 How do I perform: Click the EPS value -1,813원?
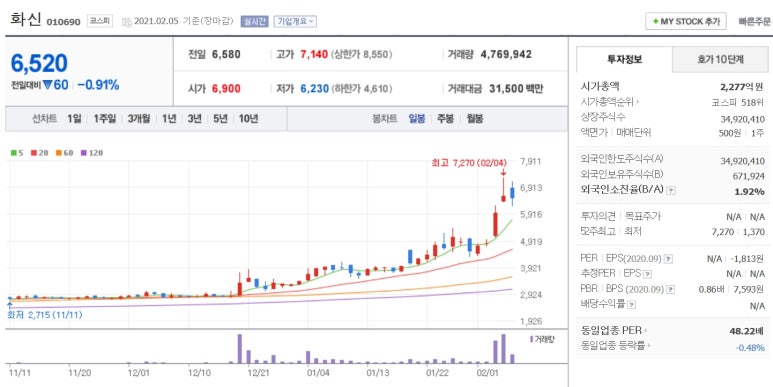747,259
